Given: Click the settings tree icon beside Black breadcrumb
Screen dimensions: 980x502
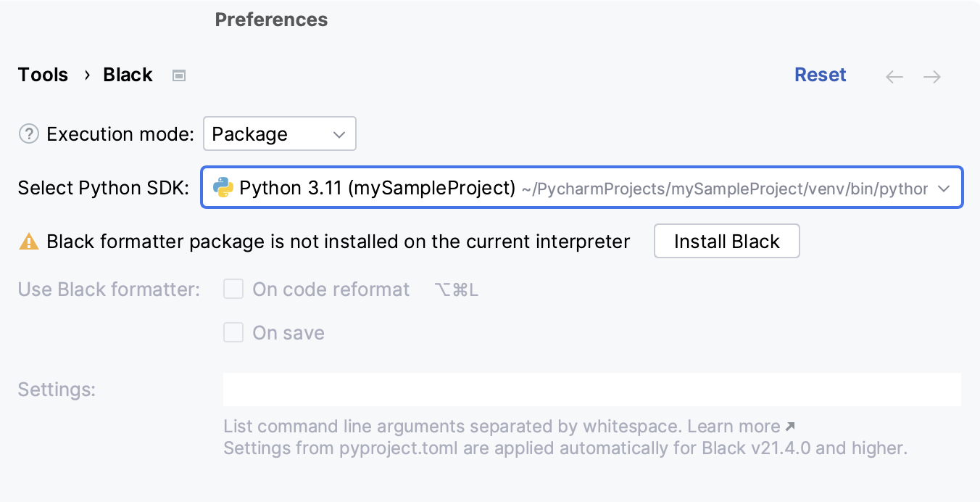Looking at the screenshot, I should [178, 75].
